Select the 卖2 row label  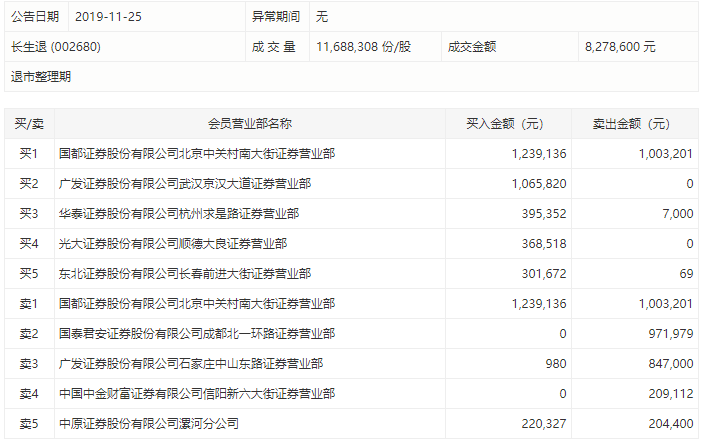(x=29, y=334)
